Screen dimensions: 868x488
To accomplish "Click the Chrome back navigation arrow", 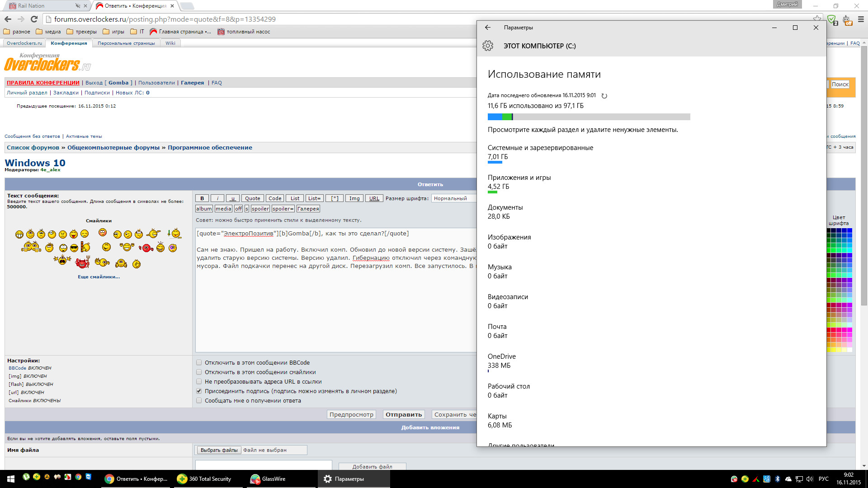I will coord(8,19).
